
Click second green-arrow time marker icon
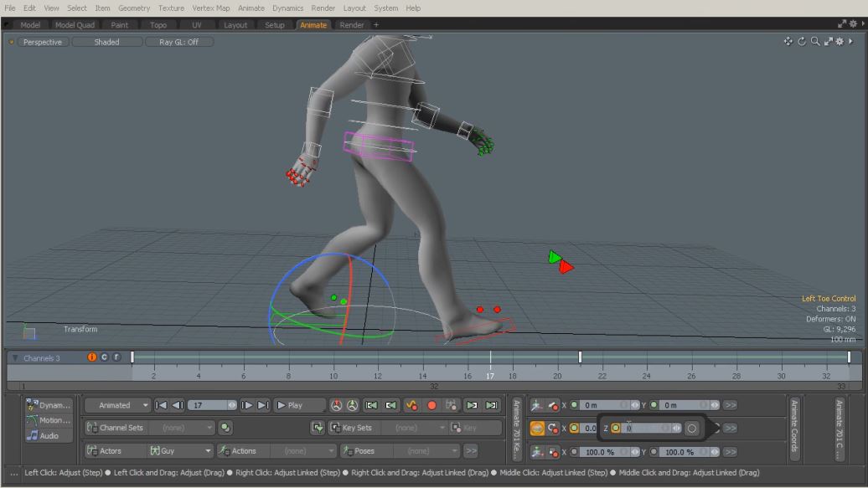pyautogui.click(x=352, y=405)
